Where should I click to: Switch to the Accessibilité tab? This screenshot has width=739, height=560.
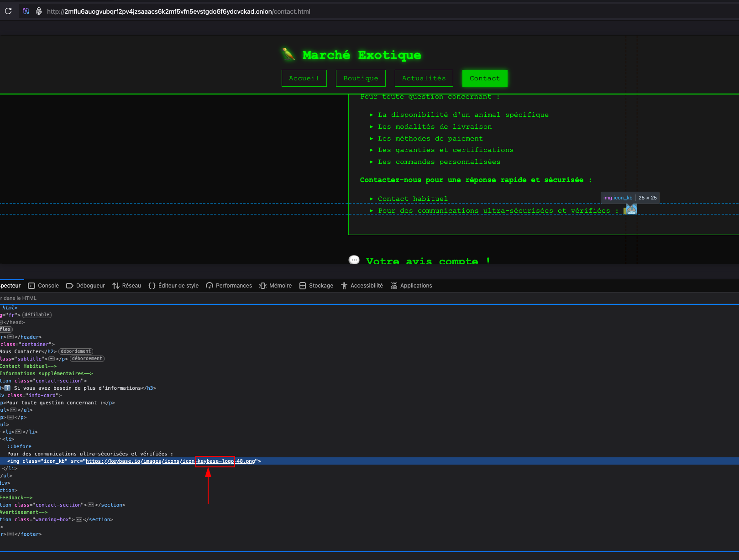pos(362,286)
